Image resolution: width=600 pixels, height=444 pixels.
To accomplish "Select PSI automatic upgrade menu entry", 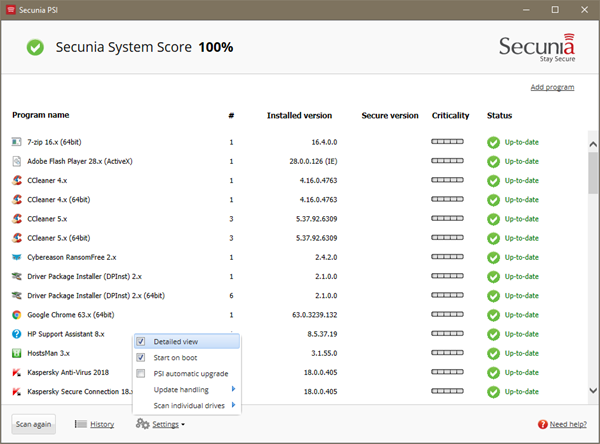I will click(x=187, y=374).
